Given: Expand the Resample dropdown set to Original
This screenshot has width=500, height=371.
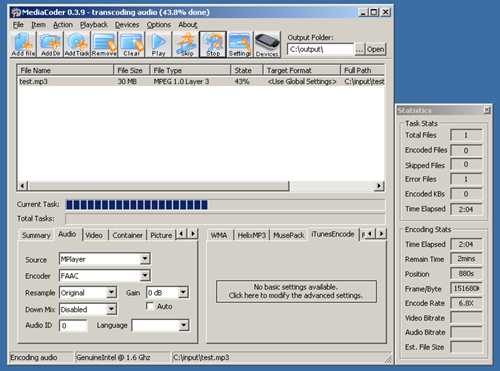Looking at the screenshot, I should tap(112, 292).
